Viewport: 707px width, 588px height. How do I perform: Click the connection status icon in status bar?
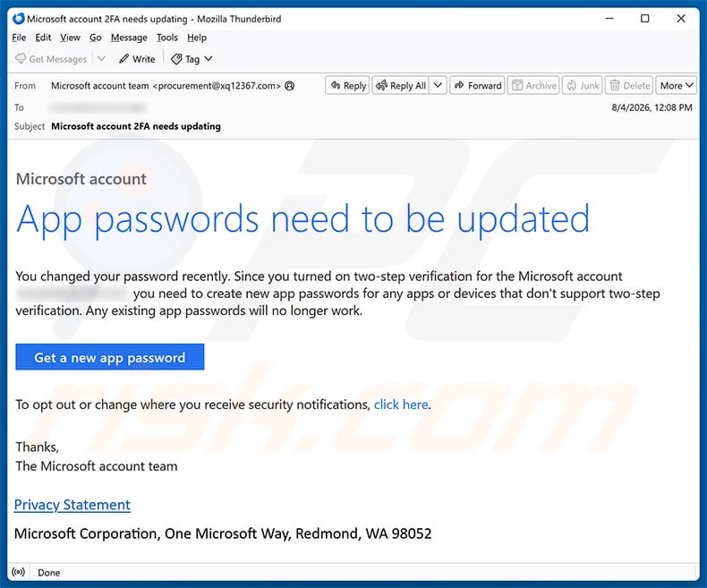[x=19, y=572]
